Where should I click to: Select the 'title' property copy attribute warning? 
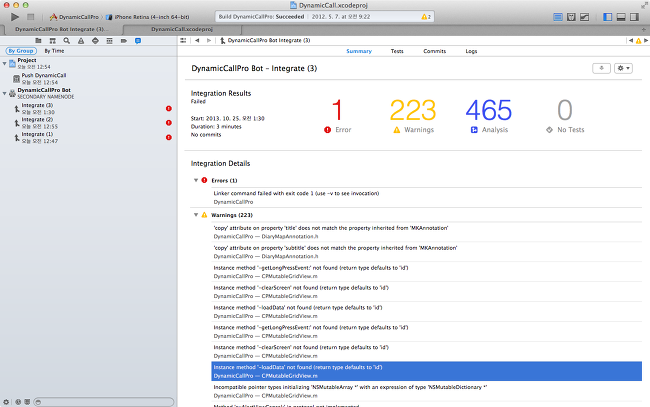point(427,232)
